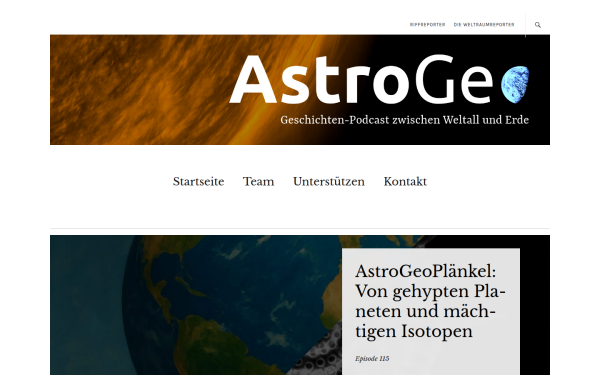Open the Kontakt menu item

point(405,181)
